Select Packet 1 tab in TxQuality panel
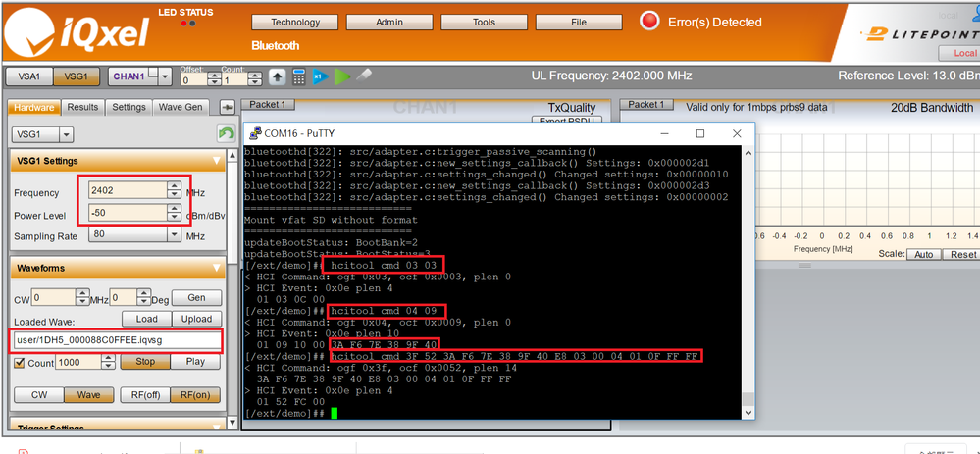Viewport: 980px width, 454px height. [x=268, y=104]
